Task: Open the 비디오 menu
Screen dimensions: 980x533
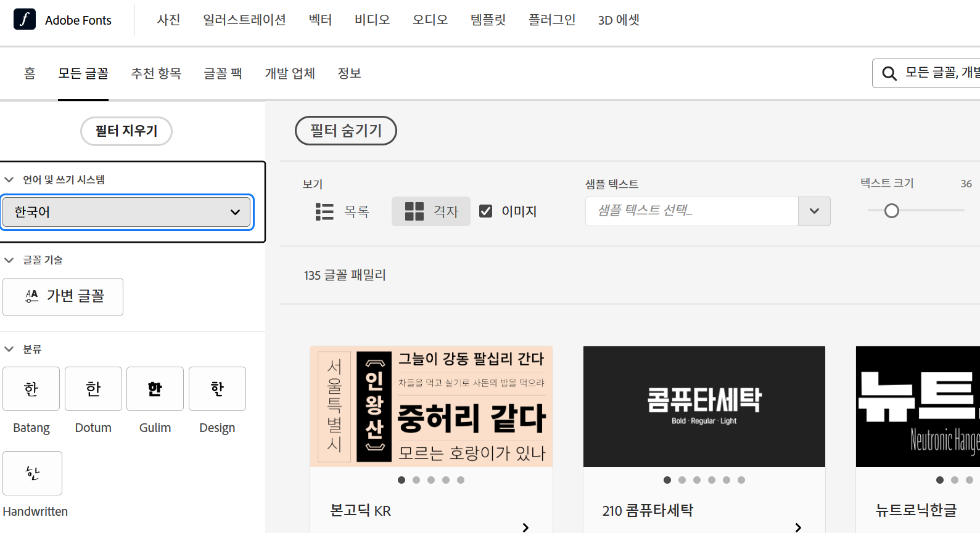Action: (373, 20)
